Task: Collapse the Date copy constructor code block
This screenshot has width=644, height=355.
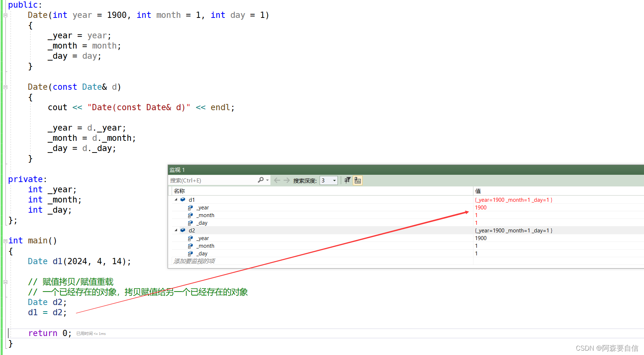Action: coord(5,87)
